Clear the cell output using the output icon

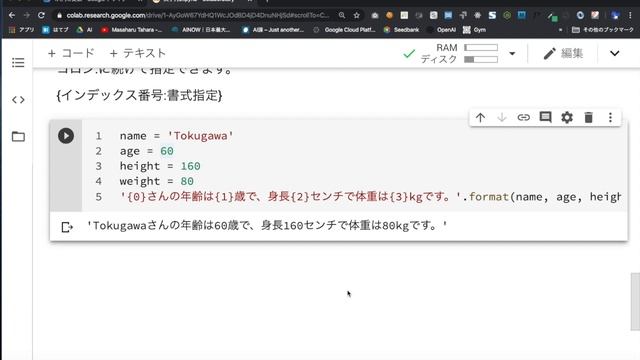click(67, 227)
